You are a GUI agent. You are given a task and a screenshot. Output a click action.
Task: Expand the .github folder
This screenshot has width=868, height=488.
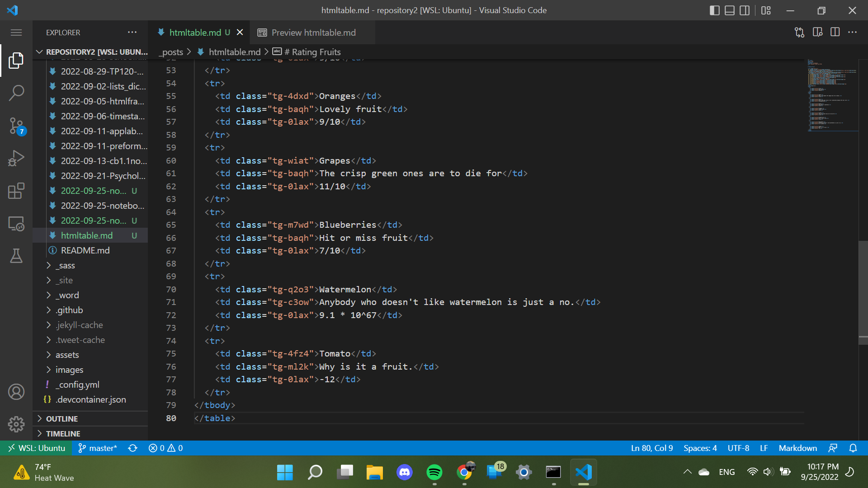click(x=90, y=310)
